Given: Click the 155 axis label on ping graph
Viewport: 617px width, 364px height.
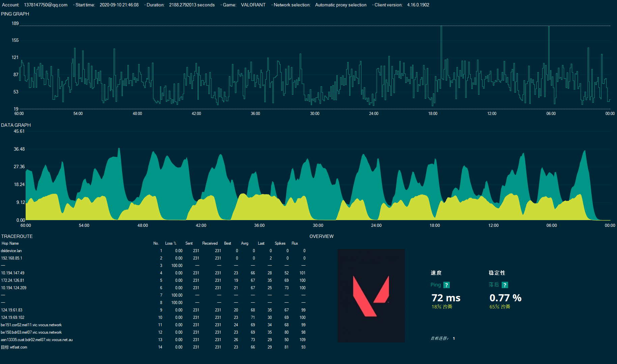Looking at the screenshot, I should [x=15, y=40].
